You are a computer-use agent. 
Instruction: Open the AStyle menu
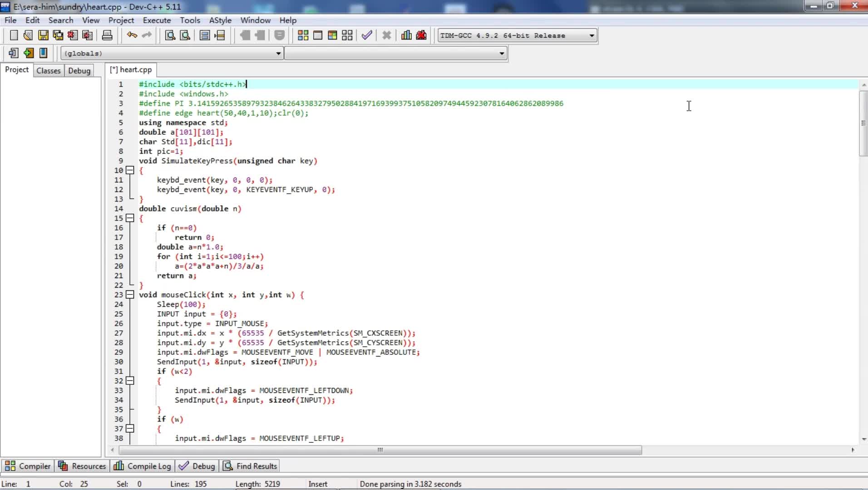[220, 20]
